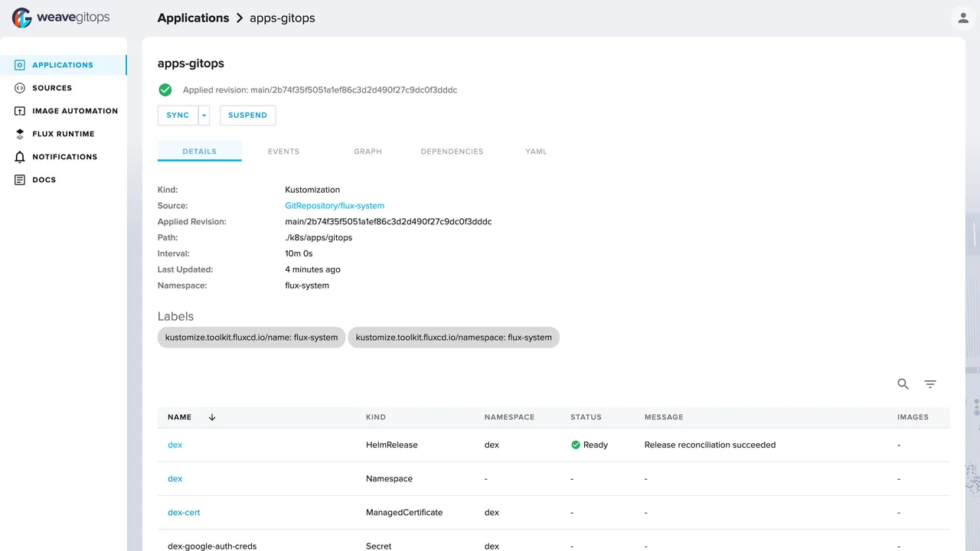Go to Flux Runtime in the sidebar

pos(63,134)
